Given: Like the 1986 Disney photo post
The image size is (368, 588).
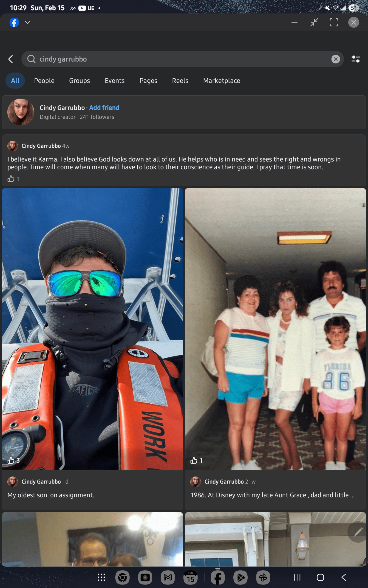Looking at the screenshot, I should click(x=194, y=461).
